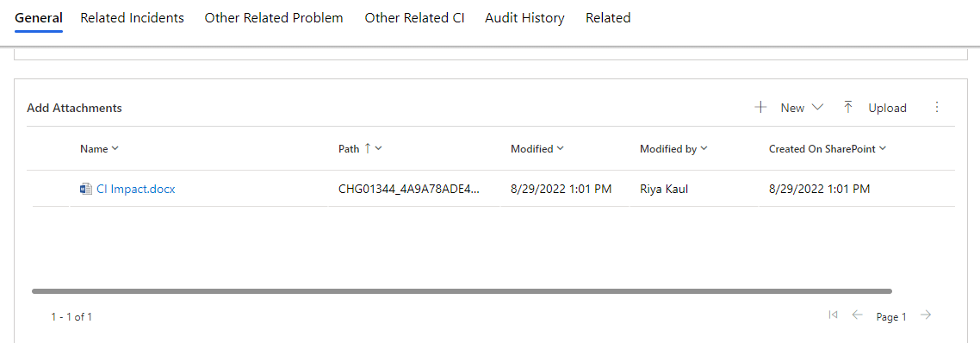Click the Word document icon for CI Impact.docx
The width and height of the screenshot is (980, 343).
click(x=86, y=189)
